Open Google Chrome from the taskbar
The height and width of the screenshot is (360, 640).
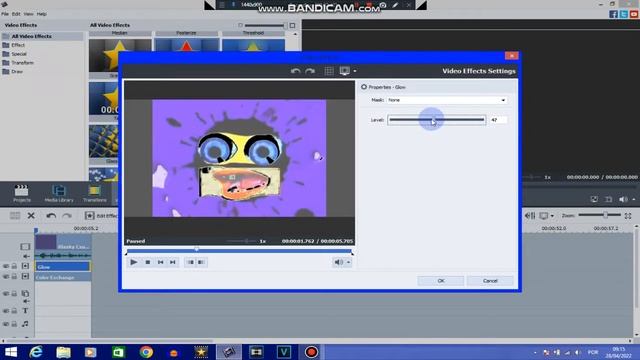(x=146, y=352)
